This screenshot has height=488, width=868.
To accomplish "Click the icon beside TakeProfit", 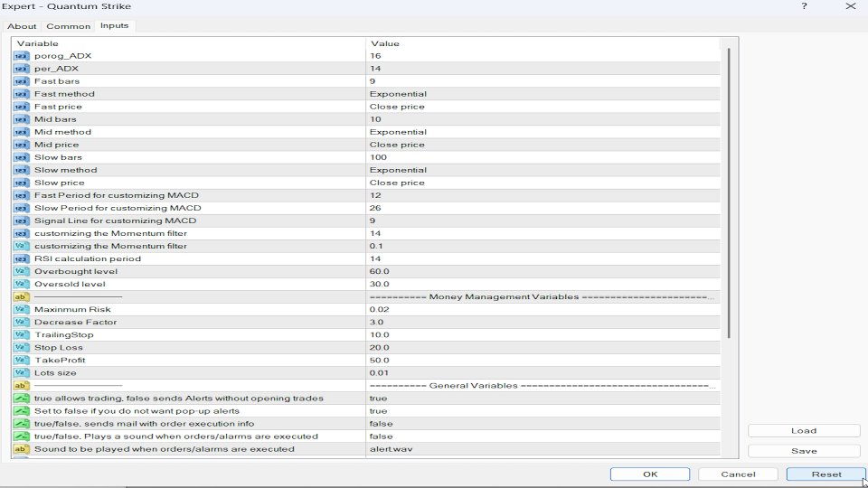I will [x=21, y=361].
